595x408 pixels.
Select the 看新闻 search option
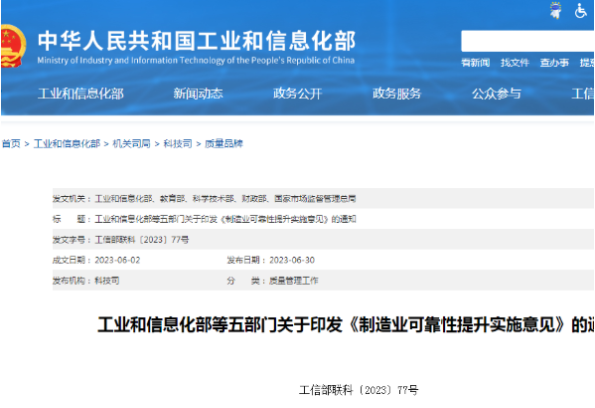[x=475, y=63]
